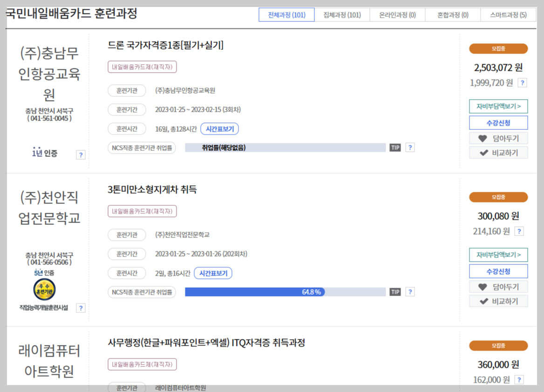This screenshot has width=544, height=392.
Task: Click the help icon beside 직업능력개발훈련시설
Action: coord(81,308)
